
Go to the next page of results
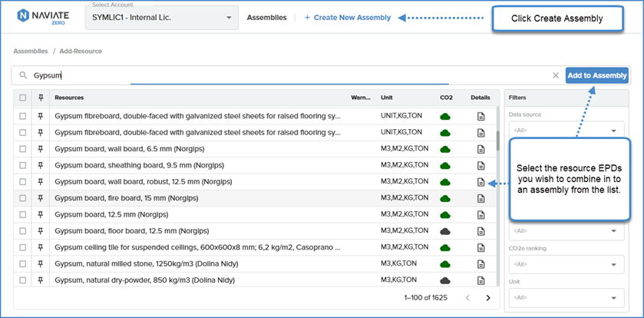click(488, 298)
